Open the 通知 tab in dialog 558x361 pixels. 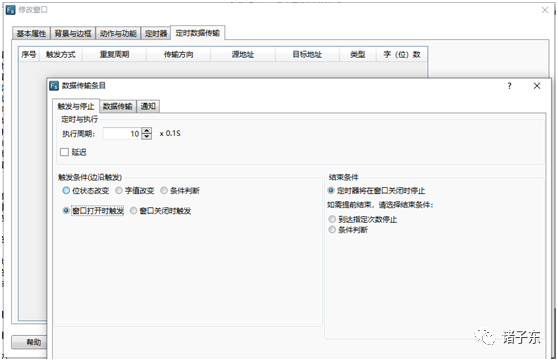tap(148, 106)
